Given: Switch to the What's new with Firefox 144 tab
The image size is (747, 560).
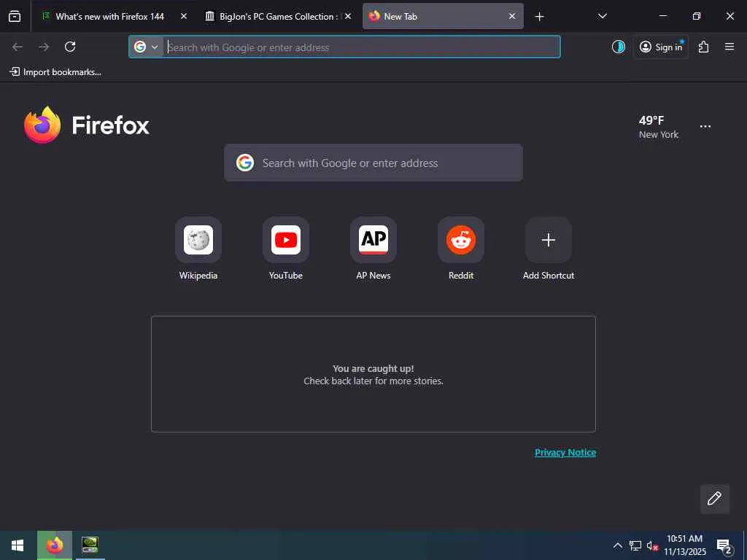Looking at the screenshot, I should point(109,16).
